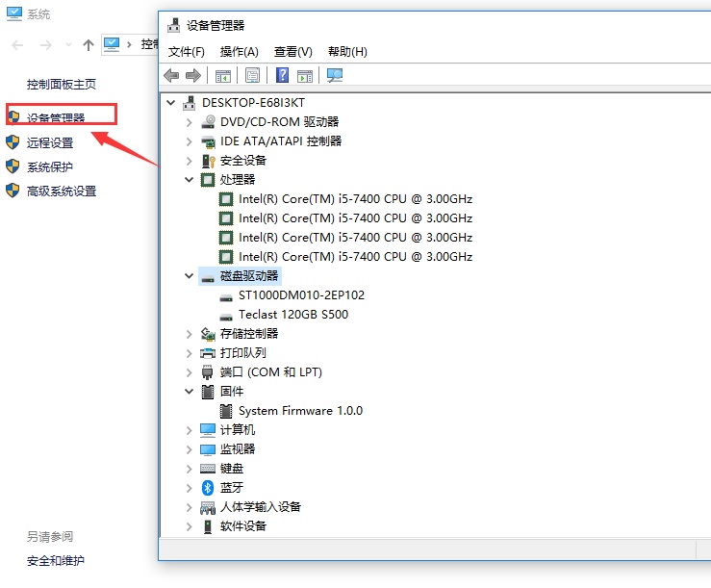Click the Properties toolbar icon

[253, 75]
